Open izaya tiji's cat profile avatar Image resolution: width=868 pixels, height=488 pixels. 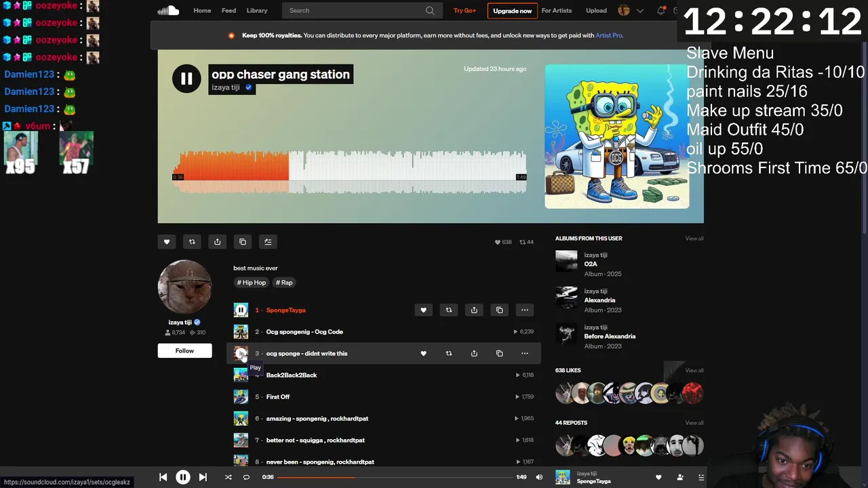184,287
